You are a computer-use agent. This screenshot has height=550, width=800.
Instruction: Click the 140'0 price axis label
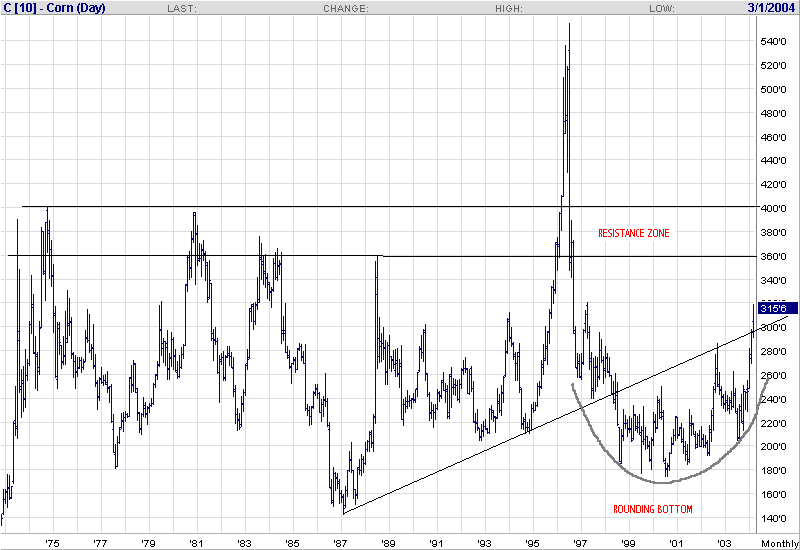773,518
